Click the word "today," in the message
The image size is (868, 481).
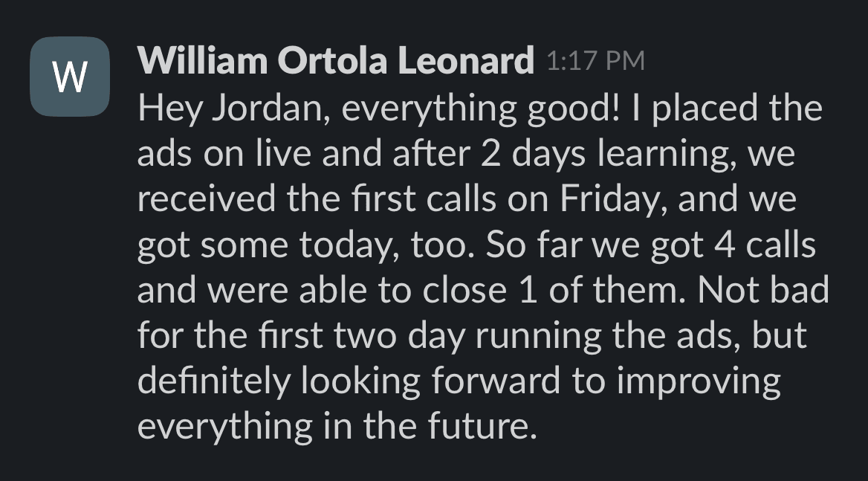(x=349, y=244)
